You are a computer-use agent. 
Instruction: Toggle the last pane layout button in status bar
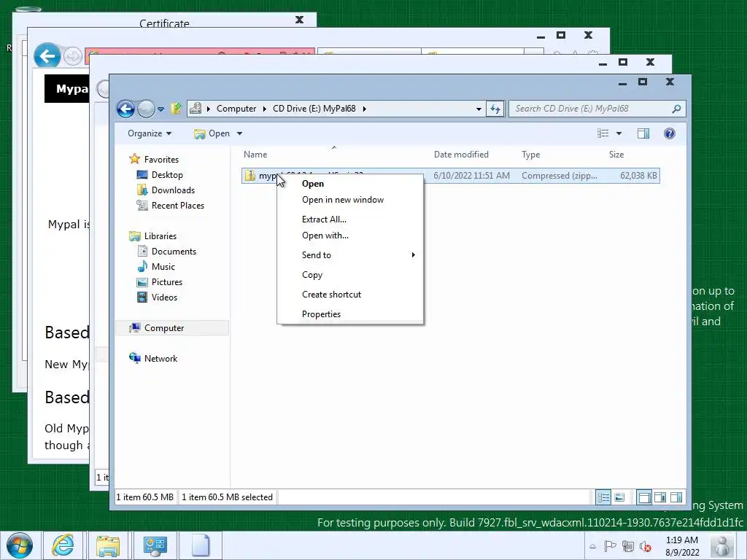[x=676, y=497]
